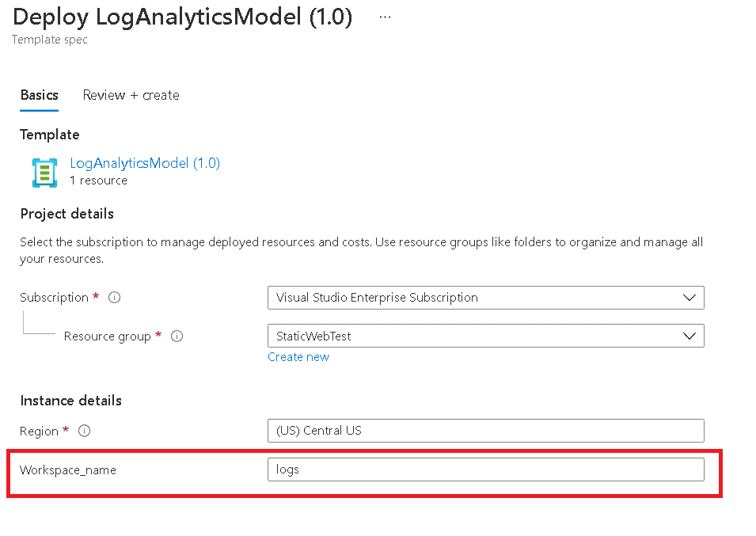Click the 'Template spec' subtitle text
Image resolution: width=756 pixels, height=536 pixels.
[x=50, y=40]
